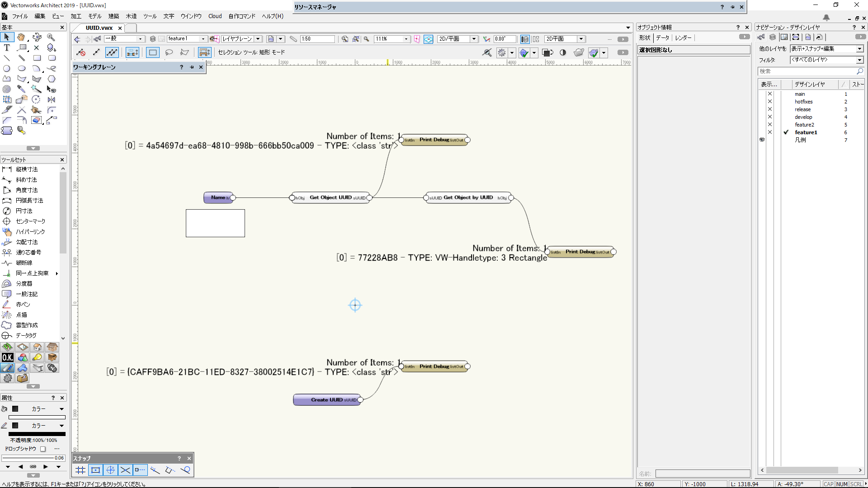Open the Design Layers tab in Navigation palette

[773, 38]
